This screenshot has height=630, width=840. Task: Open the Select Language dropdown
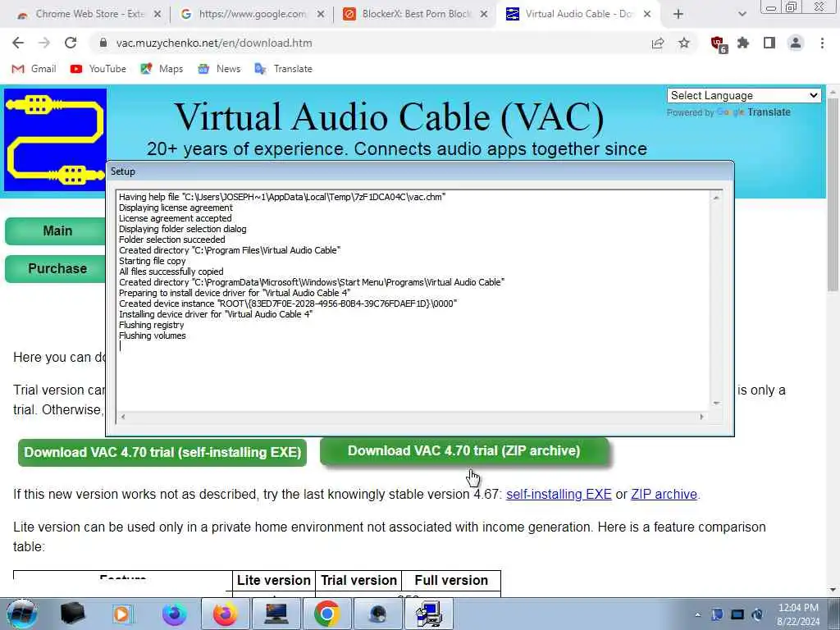point(743,95)
